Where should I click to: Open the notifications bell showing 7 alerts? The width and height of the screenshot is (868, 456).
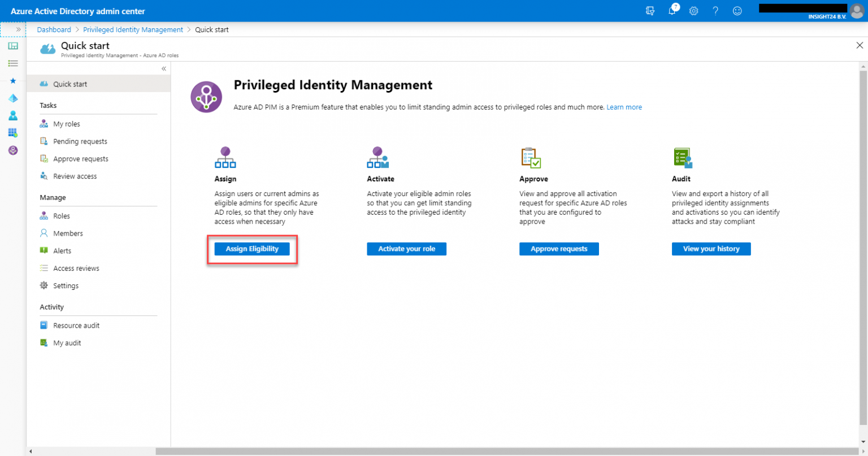click(x=672, y=10)
